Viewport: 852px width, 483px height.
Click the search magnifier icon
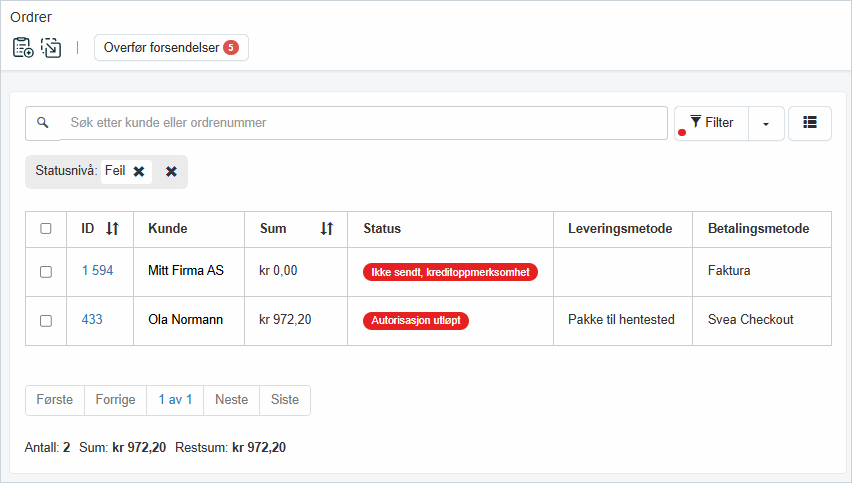[43, 123]
